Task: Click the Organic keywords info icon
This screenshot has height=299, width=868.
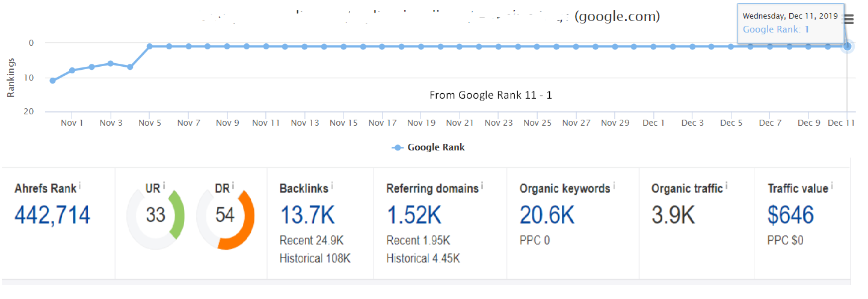Action: 614,185
